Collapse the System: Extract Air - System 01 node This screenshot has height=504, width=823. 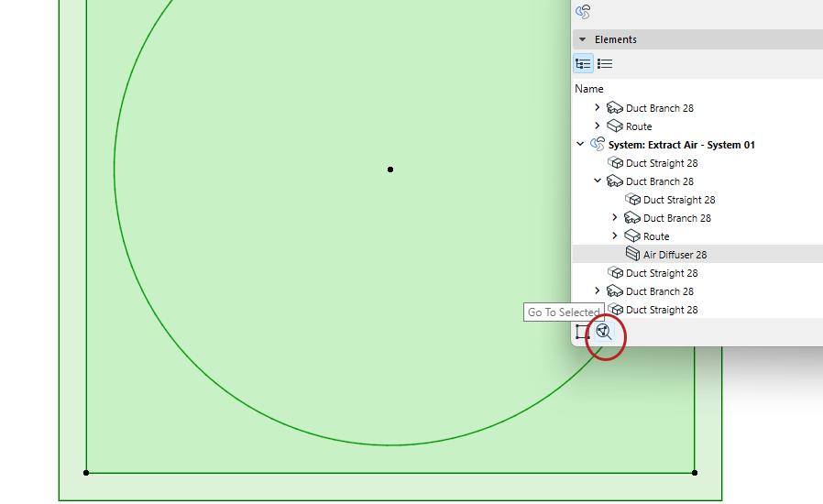pyautogui.click(x=580, y=144)
